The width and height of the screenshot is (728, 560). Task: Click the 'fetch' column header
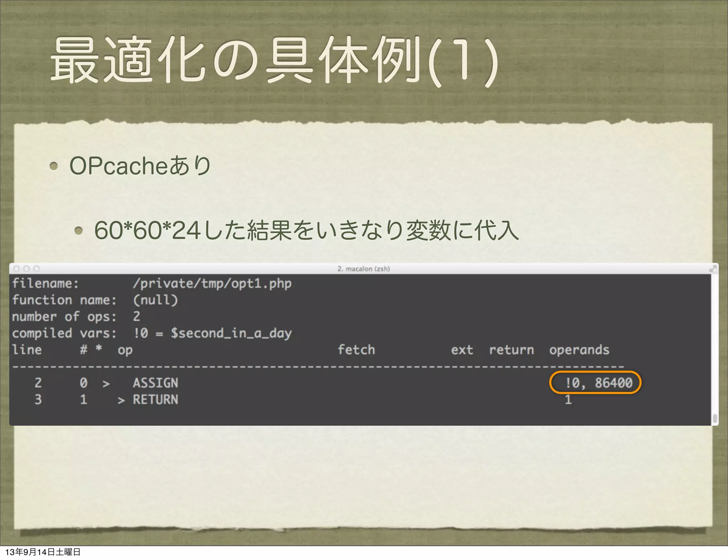[x=356, y=350]
